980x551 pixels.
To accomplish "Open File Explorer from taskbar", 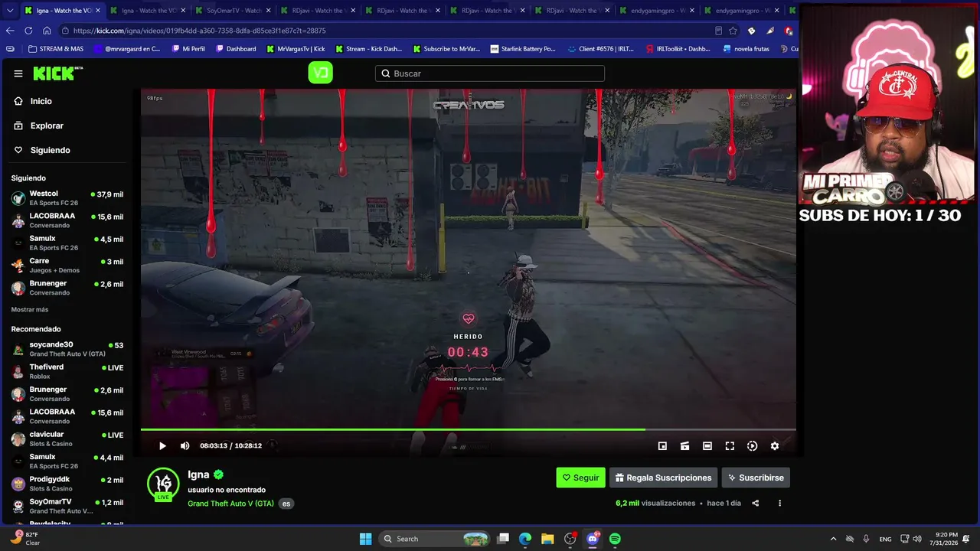I will coord(547,539).
